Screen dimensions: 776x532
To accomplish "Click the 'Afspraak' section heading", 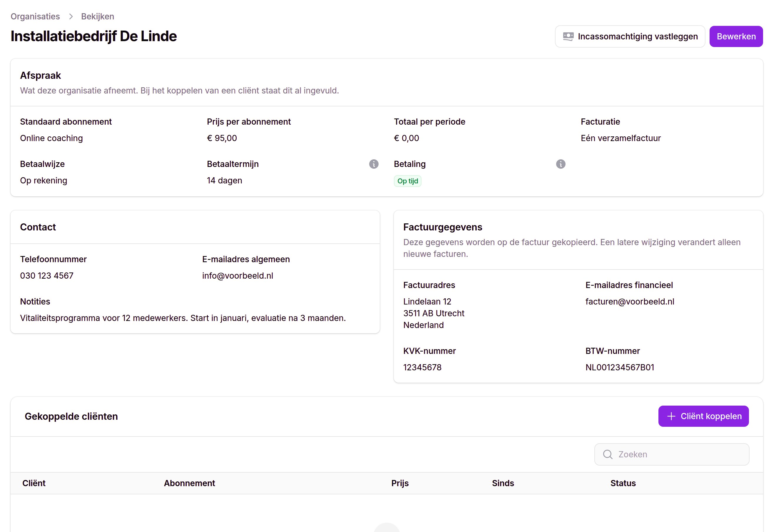I will pos(40,76).
